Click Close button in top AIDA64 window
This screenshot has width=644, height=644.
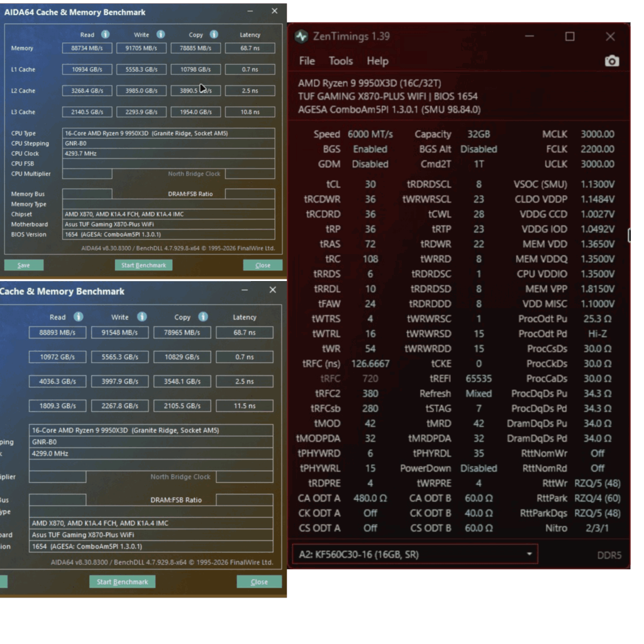(262, 265)
